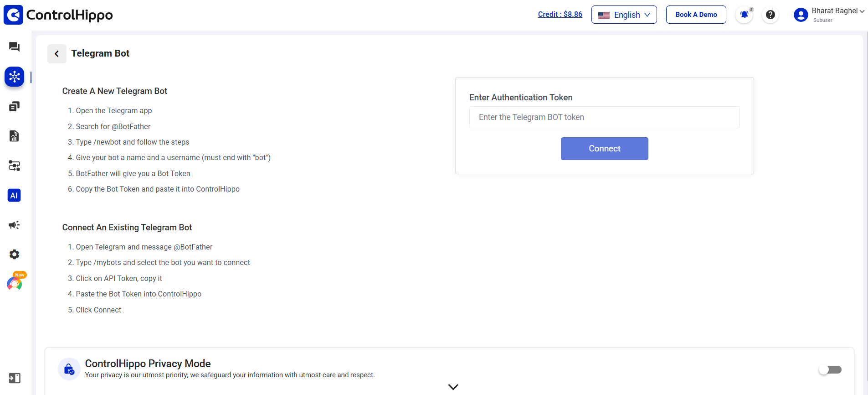
Task: Open the Automation flow icon in sidebar
Action: (14, 166)
